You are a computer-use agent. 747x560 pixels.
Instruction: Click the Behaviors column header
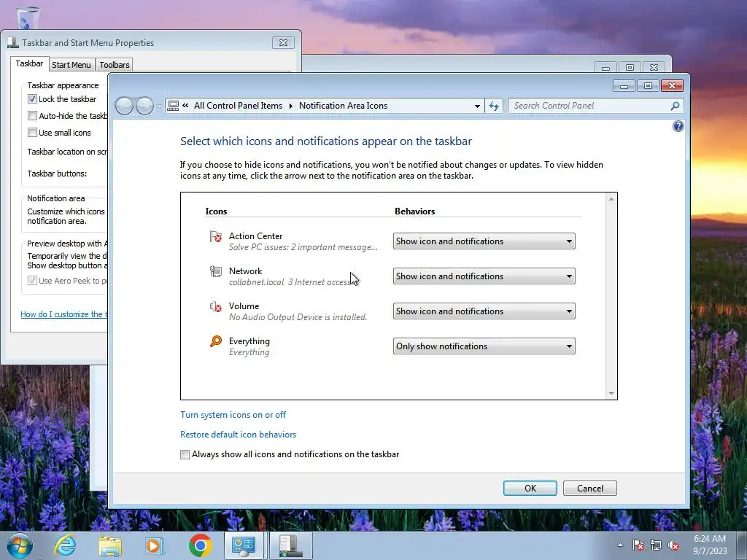[x=414, y=211]
